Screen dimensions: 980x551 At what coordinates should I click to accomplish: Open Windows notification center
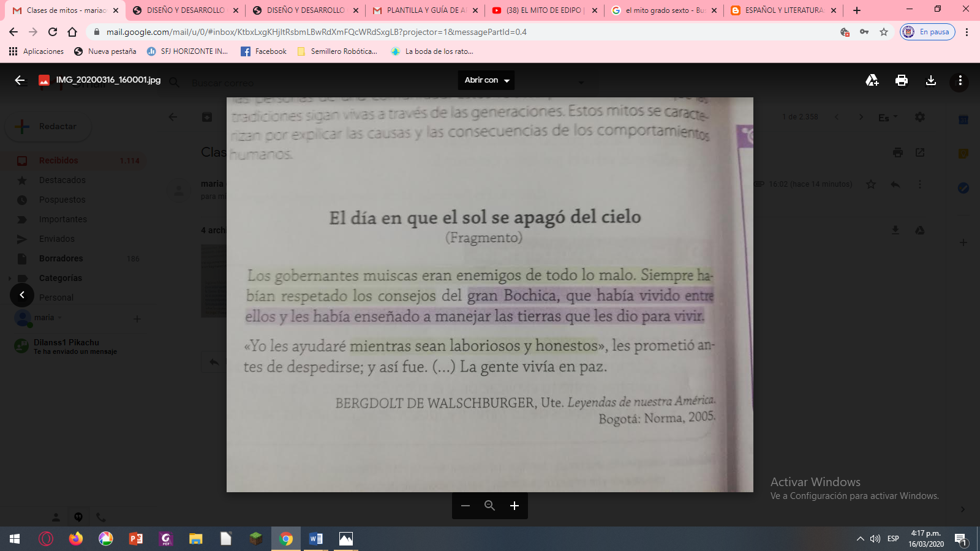(960, 539)
